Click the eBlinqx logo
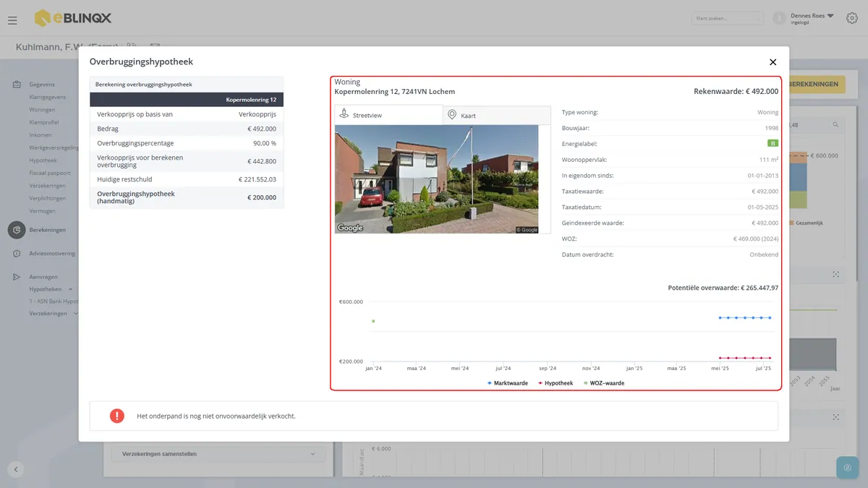This screenshot has width=868, height=488. coord(73,17)
